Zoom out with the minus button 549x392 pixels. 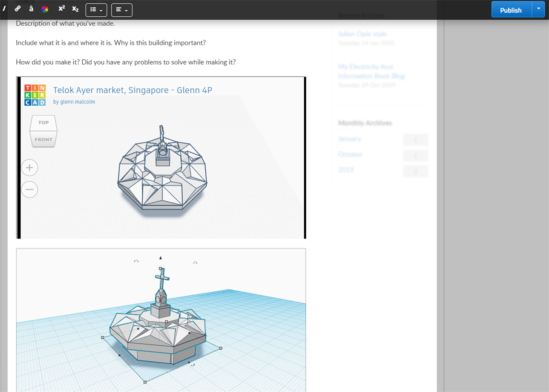click(x=30, y=189)
